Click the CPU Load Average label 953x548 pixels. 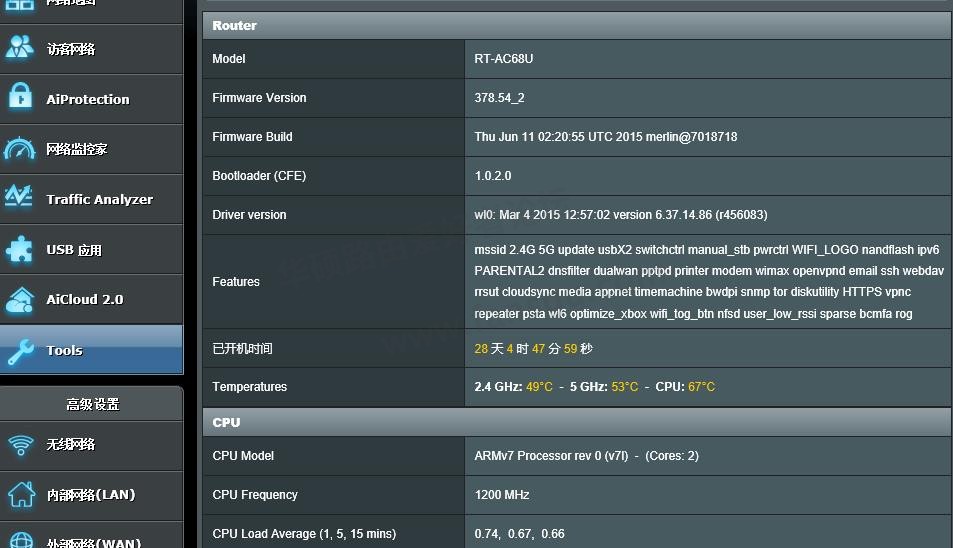(304, 533)
